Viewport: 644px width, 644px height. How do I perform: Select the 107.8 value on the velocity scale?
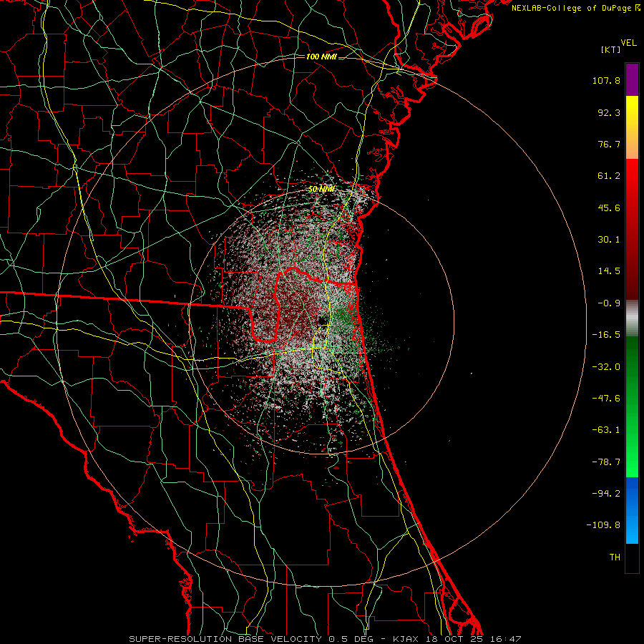(x=606, y=80)
